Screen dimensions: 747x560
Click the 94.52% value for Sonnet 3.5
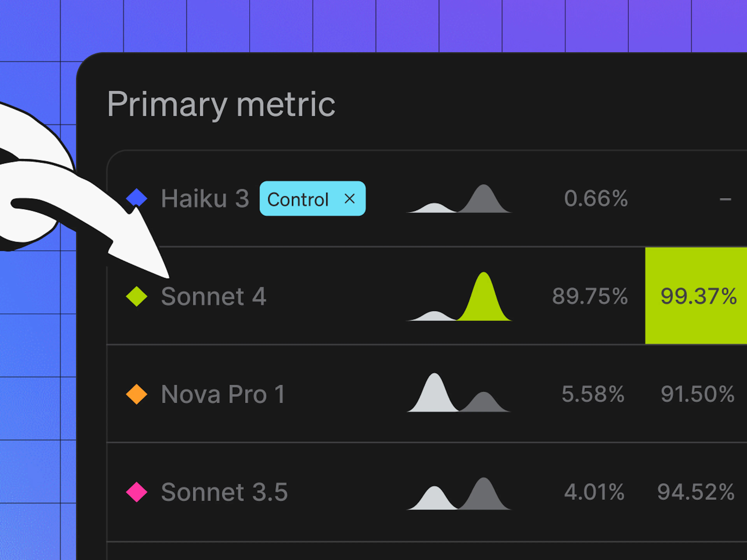click(696, 492)
